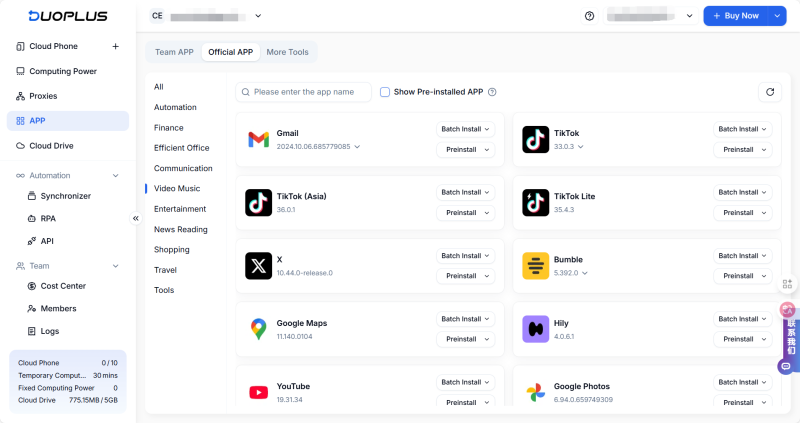Click the Google Maps app icon
800x423 pixels.
point(259,329)
